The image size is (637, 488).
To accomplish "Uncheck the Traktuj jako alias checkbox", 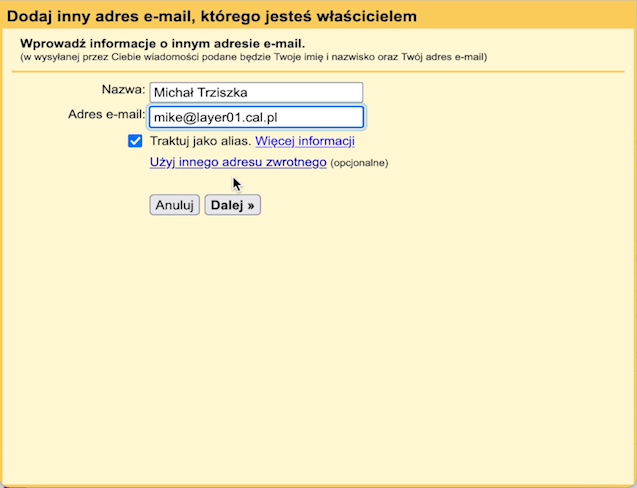I will (135, 141).
